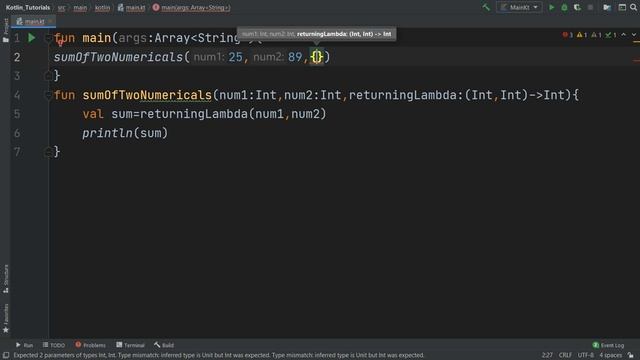The width and height of the screenshot is (640, 360).
Task: Go to next highlighted error arrow
Action: [634, 35]
